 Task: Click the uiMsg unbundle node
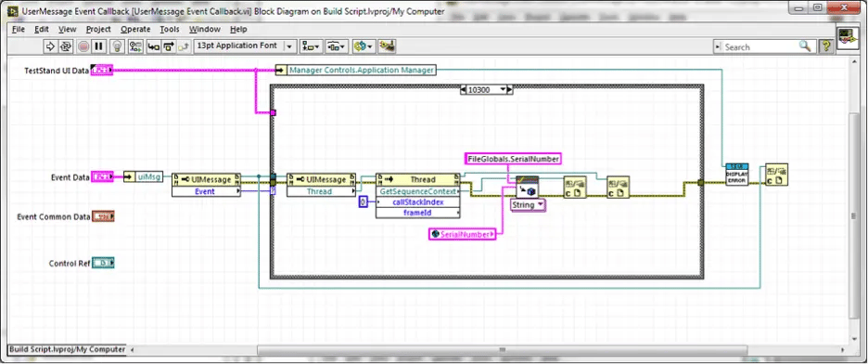(144, 176)
